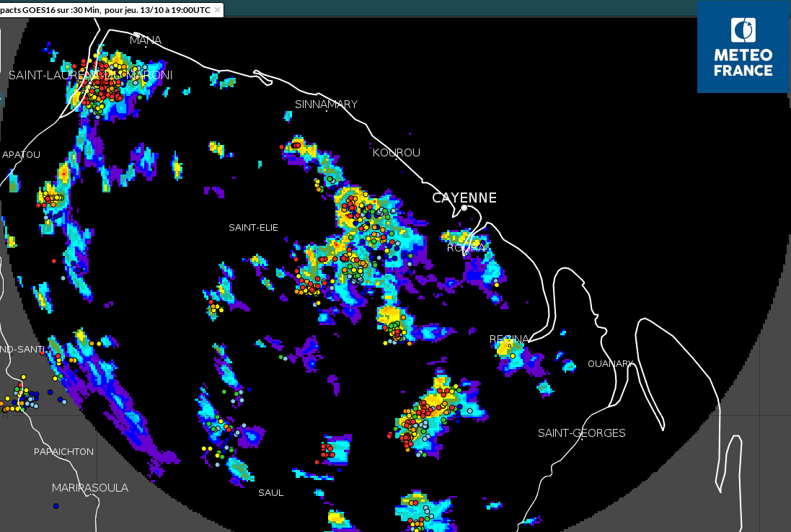Image resolution: width=791 pixels, height=532 pixels.
Task: Select the GOES16 impacts 19:00UTC tab
Action: click(107, 9)
